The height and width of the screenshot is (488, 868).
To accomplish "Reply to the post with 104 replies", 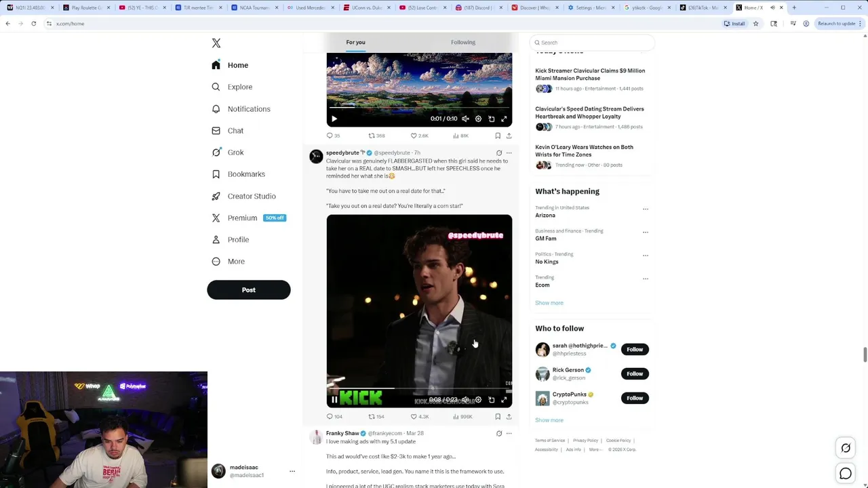I will point(334,417).
